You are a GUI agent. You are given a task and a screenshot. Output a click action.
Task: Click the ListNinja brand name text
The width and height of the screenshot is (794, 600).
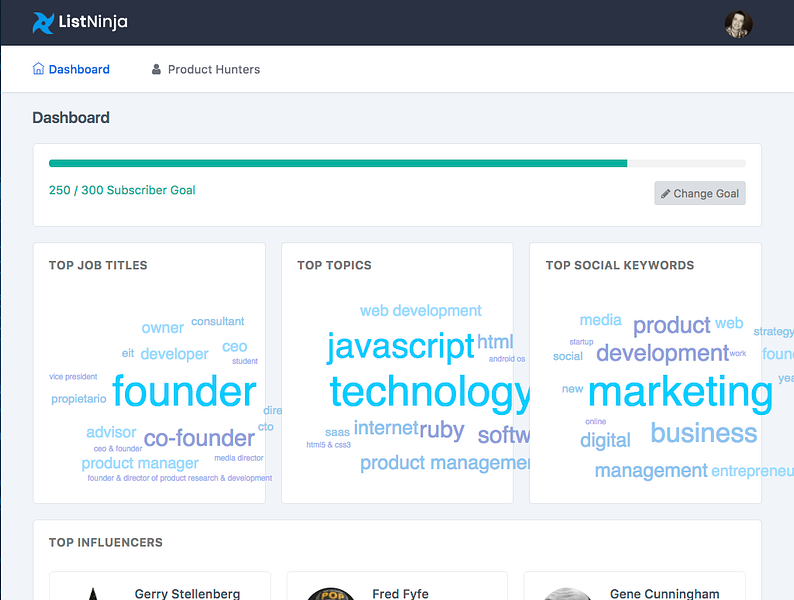[93, 22]
